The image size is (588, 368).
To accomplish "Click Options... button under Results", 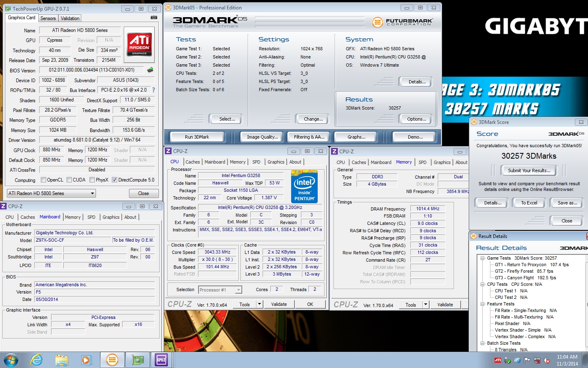I will click(416, 119).
